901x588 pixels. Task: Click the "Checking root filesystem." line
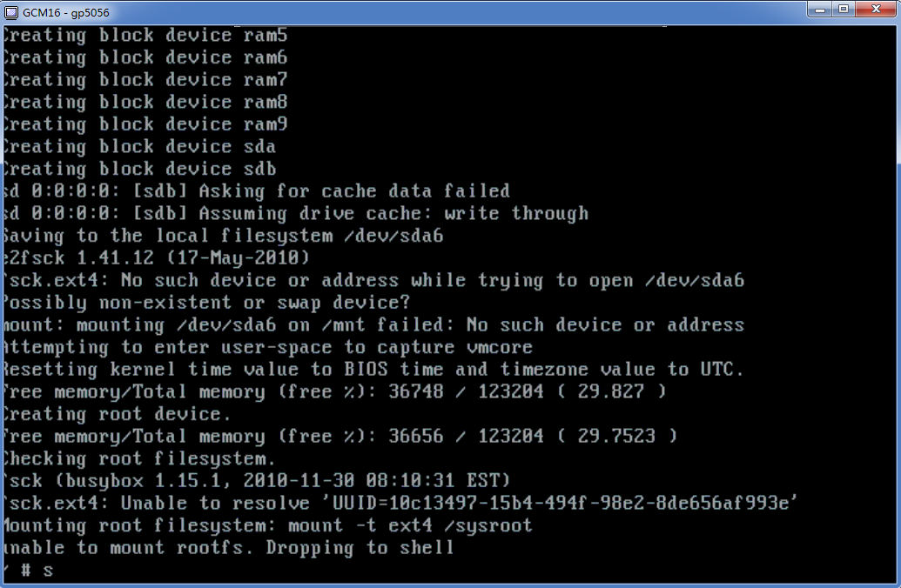click(139, 458)
